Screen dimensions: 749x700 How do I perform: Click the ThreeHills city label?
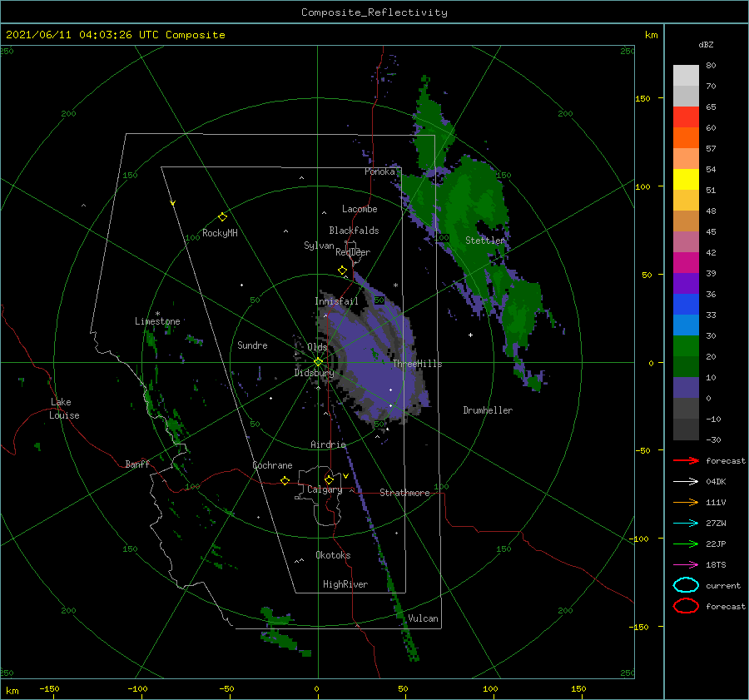click(418, 364)
